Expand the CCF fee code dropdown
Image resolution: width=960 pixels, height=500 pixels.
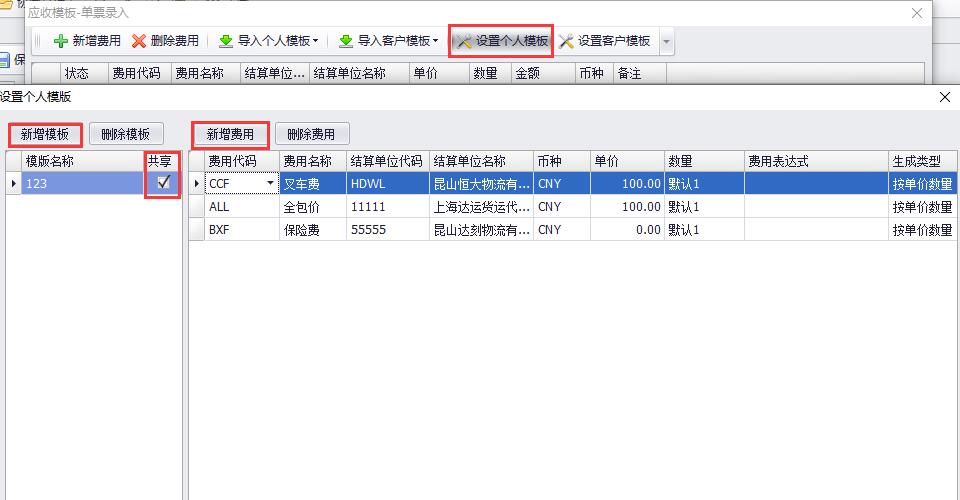(x=270, y=183)
